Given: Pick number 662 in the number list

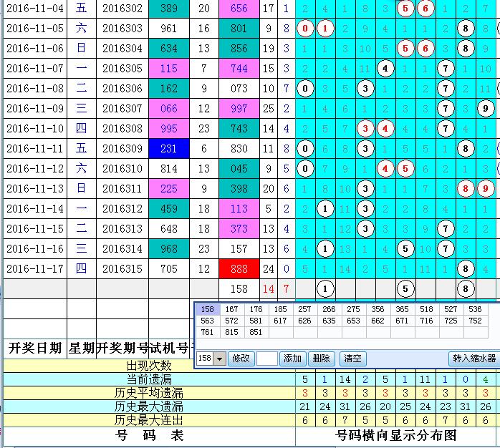Looking at the screenshot, I should point(378,321).
